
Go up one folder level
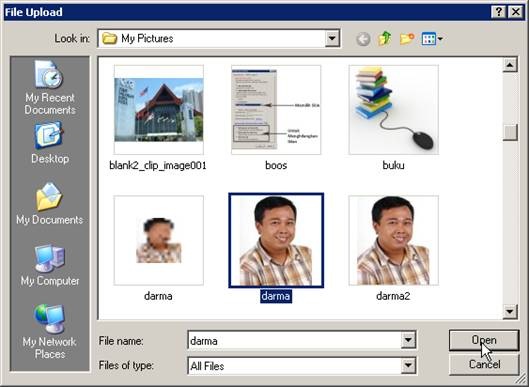pyautogui.click(x=385, y=39)
